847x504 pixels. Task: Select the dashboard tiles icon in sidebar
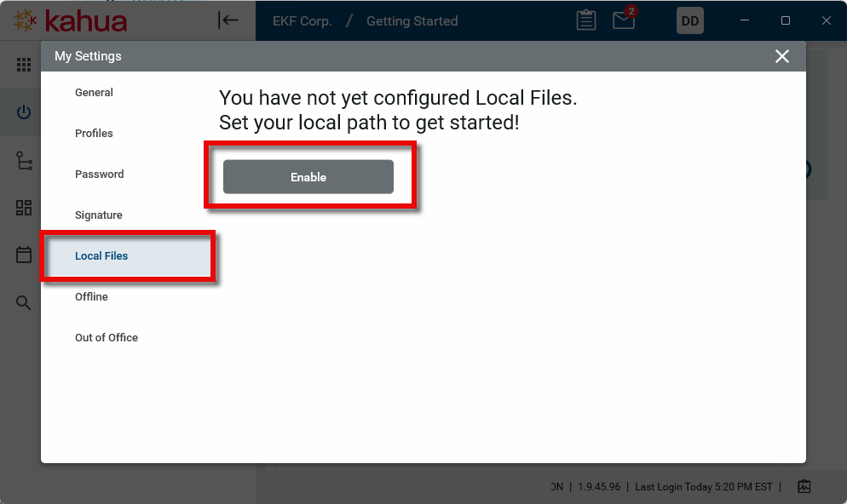(x=24, y=208)
